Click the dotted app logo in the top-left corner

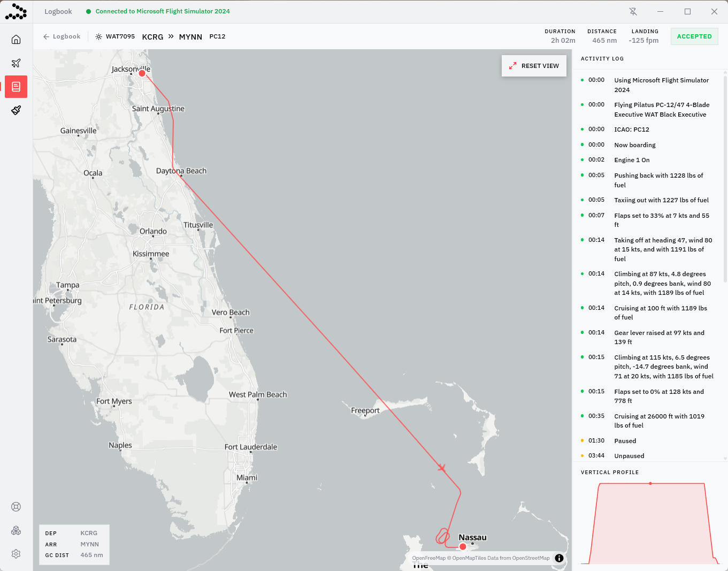coord(16,12)
